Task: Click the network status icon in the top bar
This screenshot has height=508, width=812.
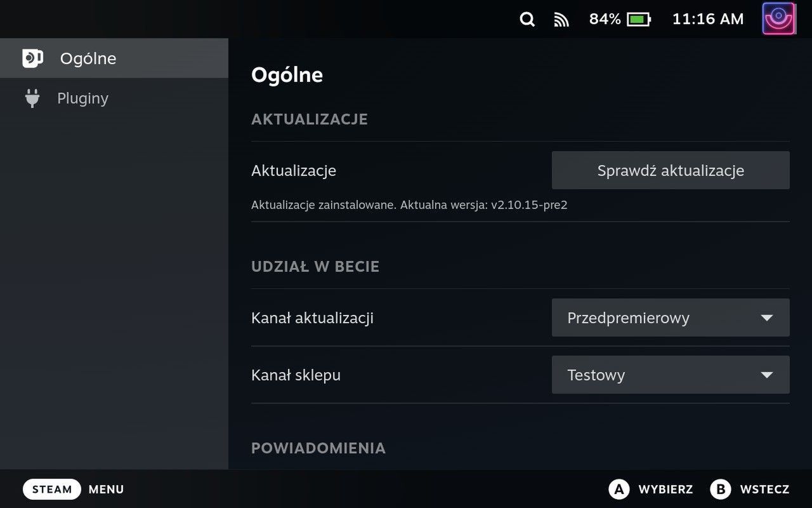Action: click(x=561, y=19)
